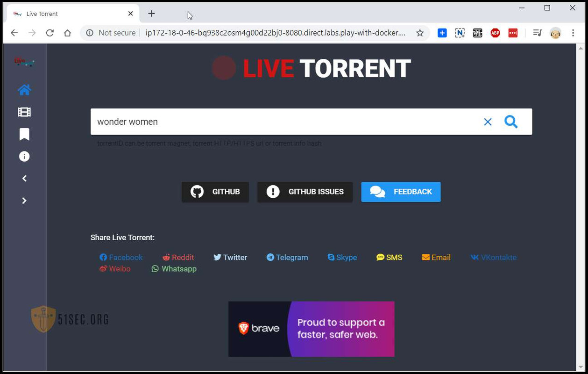Click the ABP Adblock Plus extension icon

(495, 33)
